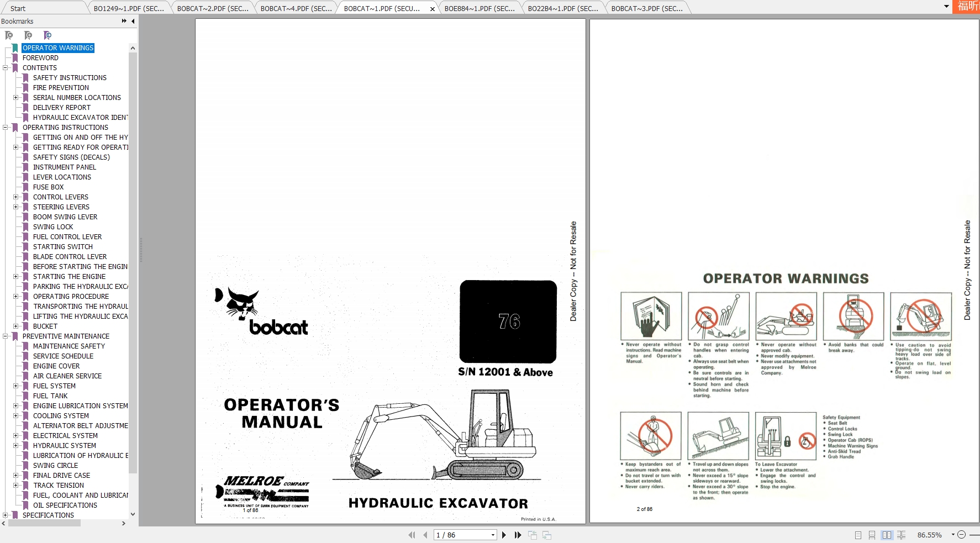
Task: Toggle continuous facing pages view
Action: tap(902, 535)
